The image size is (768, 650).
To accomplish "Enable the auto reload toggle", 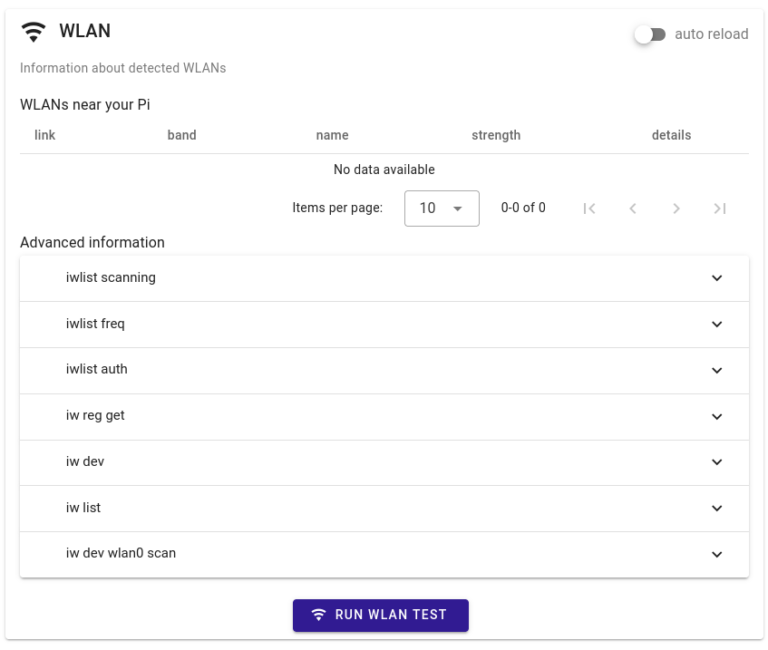I will [650, 34].
